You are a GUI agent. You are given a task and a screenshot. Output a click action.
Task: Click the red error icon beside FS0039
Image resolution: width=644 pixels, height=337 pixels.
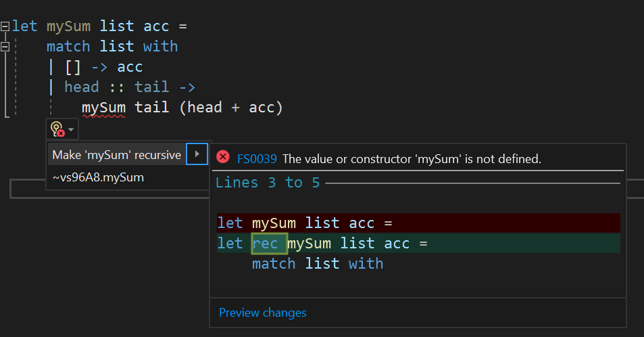223,157
